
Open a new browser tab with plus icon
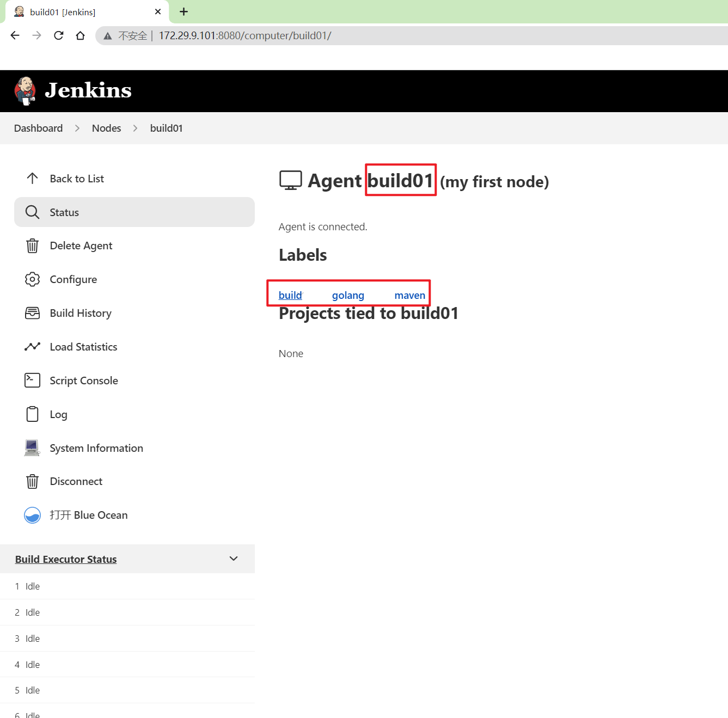(183, 11)
